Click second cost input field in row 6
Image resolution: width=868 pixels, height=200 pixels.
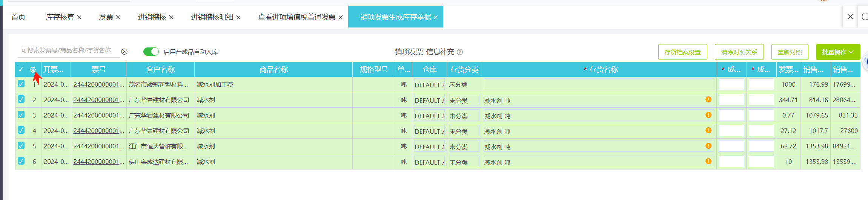click(761, 161)
